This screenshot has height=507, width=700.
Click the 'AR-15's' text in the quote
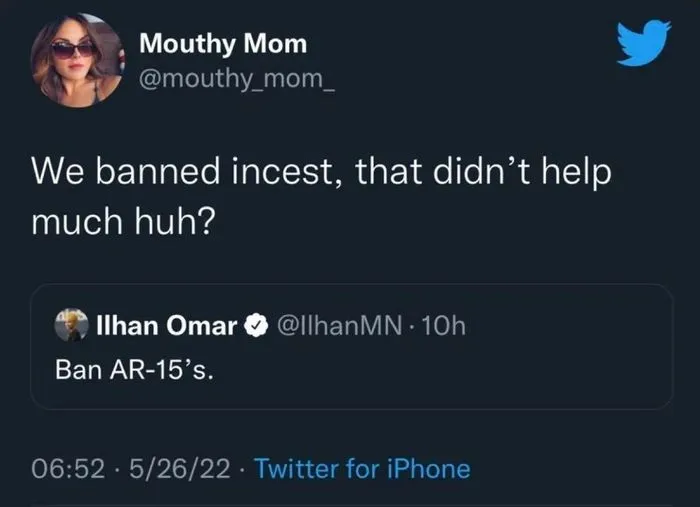tap(164, 369)
